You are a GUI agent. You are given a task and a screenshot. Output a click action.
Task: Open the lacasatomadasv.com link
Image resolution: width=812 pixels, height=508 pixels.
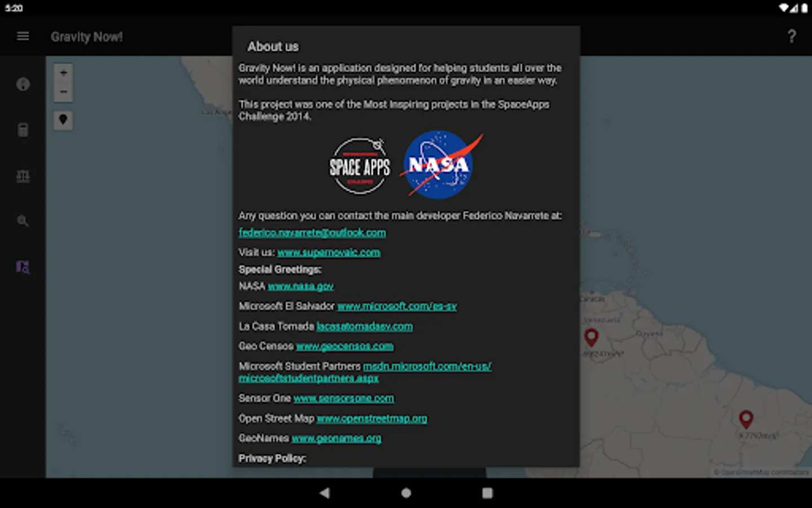coord(364,326)
